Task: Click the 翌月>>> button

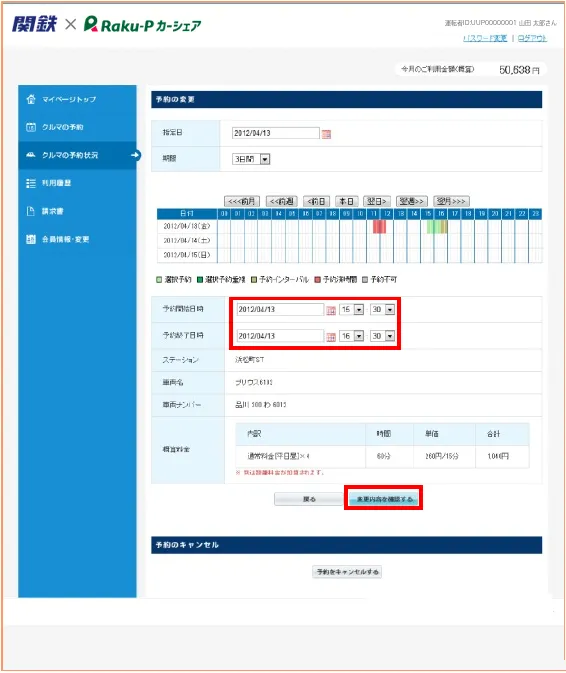Action: click(451, 201)
